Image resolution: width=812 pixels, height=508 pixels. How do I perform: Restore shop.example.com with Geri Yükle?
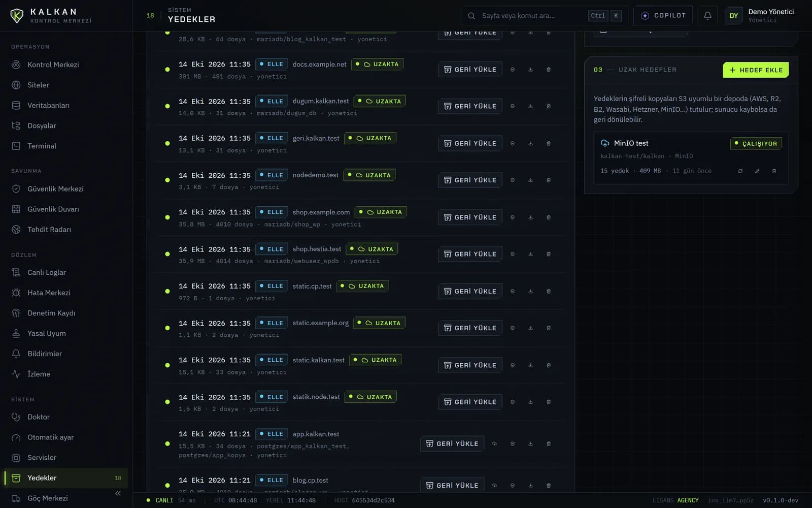pos(470,217)
